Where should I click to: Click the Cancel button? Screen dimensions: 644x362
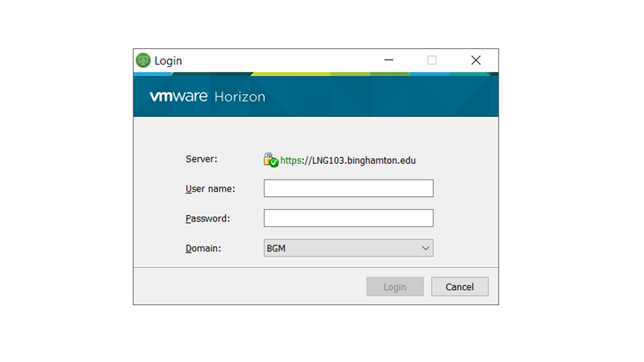click(x=459, y=287)
